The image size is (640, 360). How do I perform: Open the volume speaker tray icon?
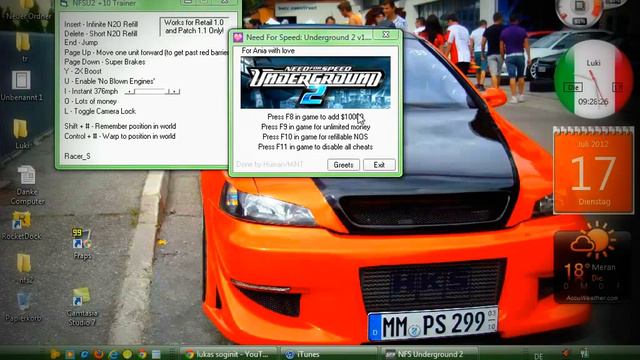click(x=565, y=353)
